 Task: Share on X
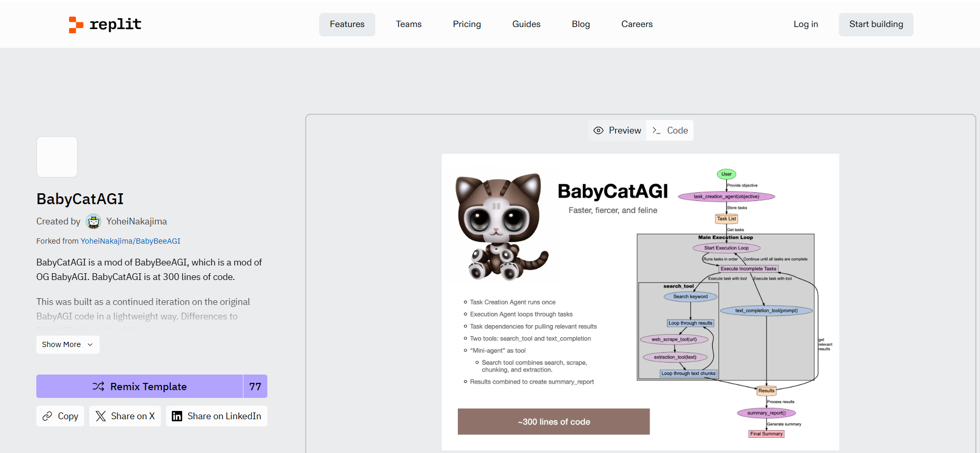(125, 416)
